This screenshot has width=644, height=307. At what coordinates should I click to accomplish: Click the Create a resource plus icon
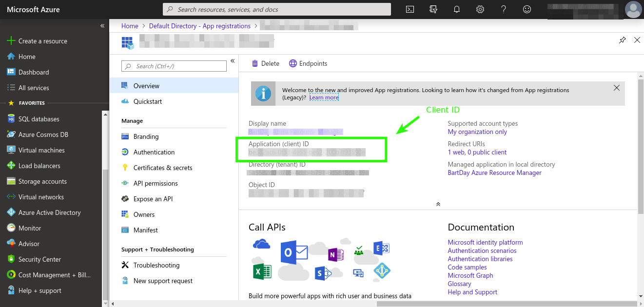[x=11, y=41]
